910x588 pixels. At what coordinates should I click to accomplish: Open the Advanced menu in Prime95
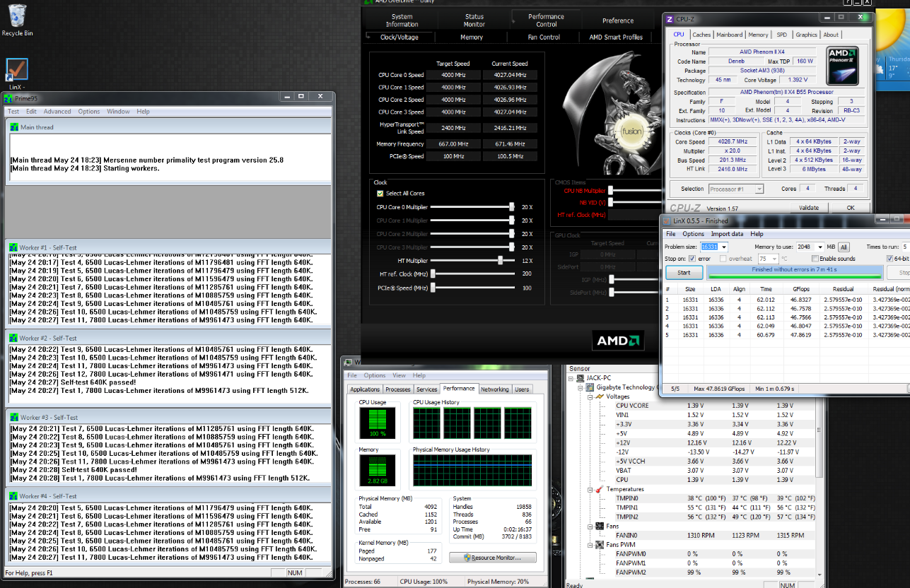click(x=57, y=112)
